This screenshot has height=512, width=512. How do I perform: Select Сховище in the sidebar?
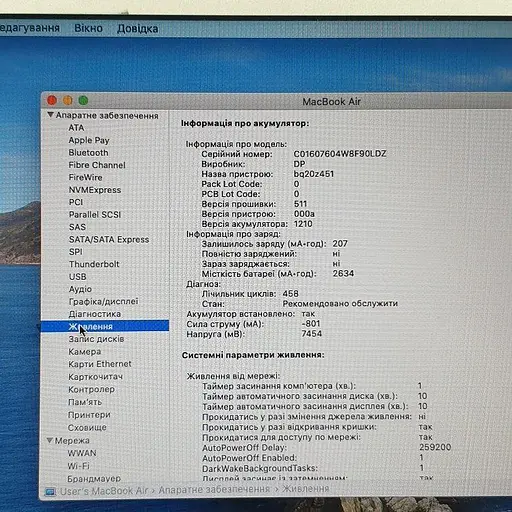coord(87,427)
